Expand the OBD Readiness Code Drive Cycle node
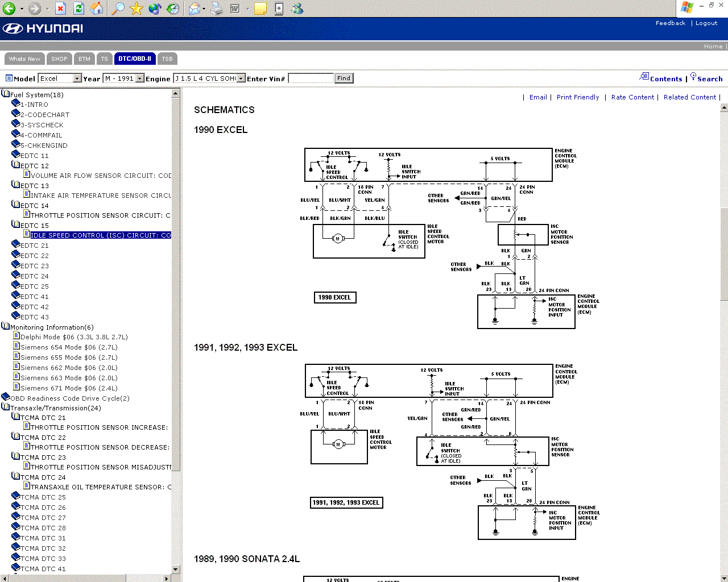 click(6, 398)
